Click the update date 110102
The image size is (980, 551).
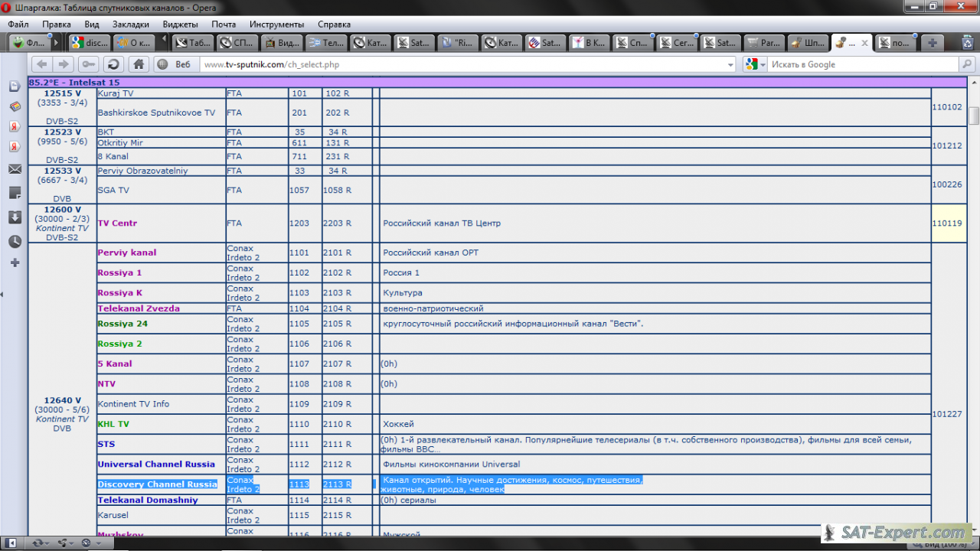pos(947,107)
